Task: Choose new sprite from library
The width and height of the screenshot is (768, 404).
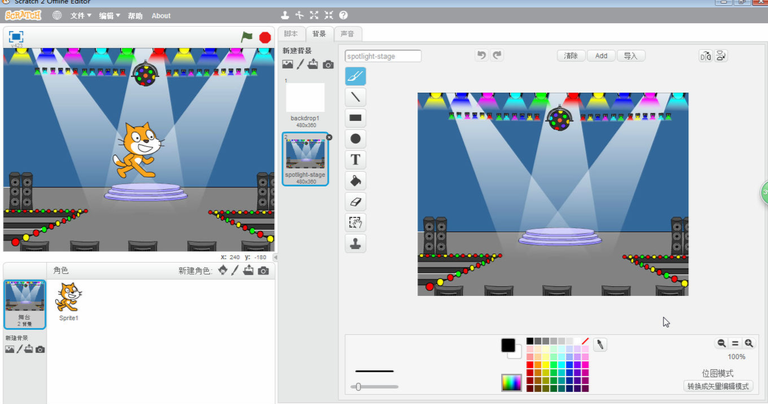Action: click(223, 270)
